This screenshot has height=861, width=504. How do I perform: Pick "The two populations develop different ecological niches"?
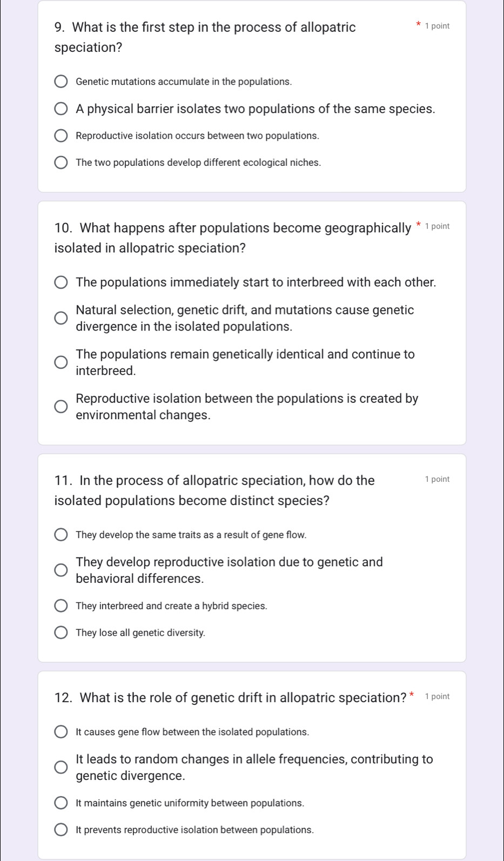point(61,163)
